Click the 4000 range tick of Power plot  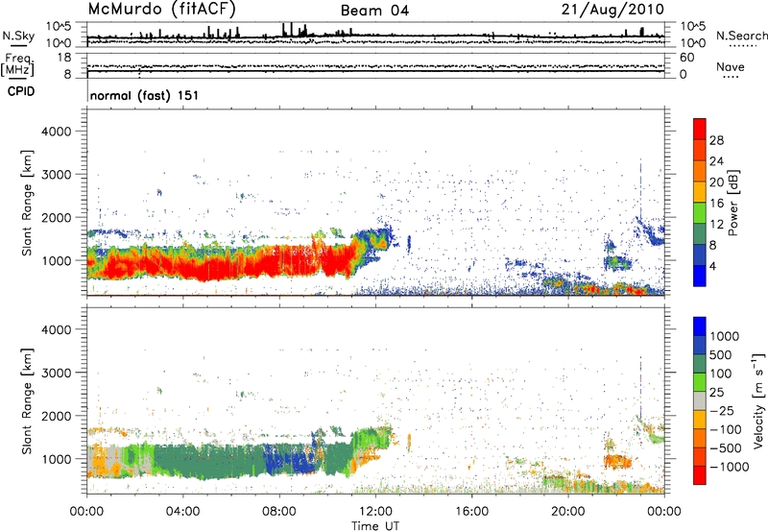click(57, 132)
